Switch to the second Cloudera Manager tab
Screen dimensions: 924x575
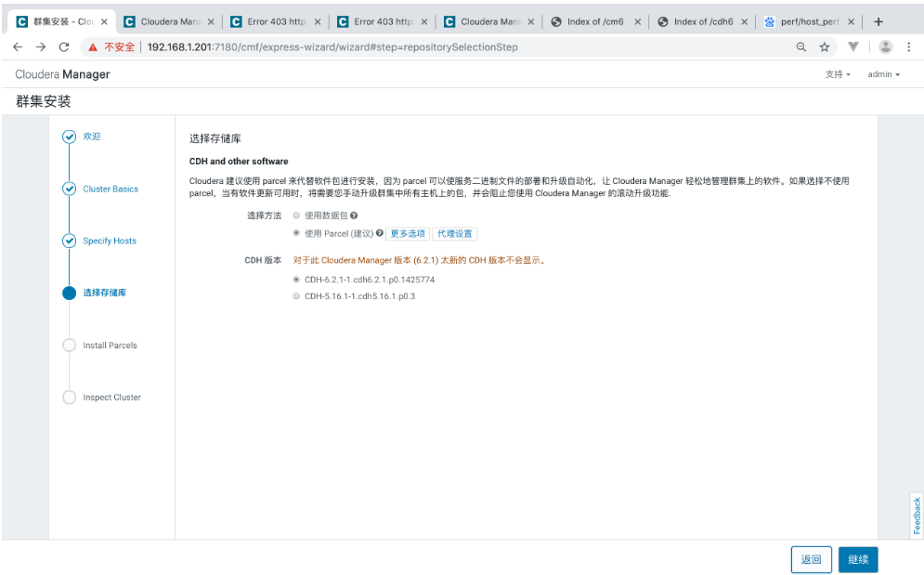[170, 21]
